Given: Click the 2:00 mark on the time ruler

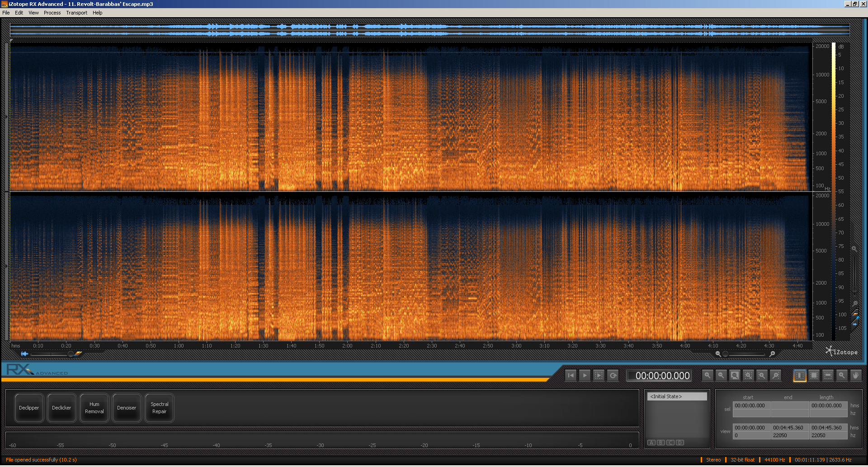Looking at the screenshot, I should coord(347,346).
